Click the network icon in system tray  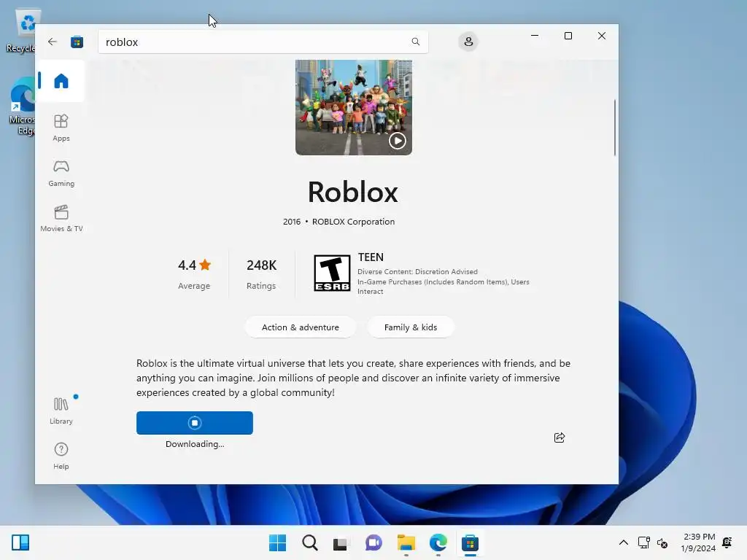coord(643,542)
